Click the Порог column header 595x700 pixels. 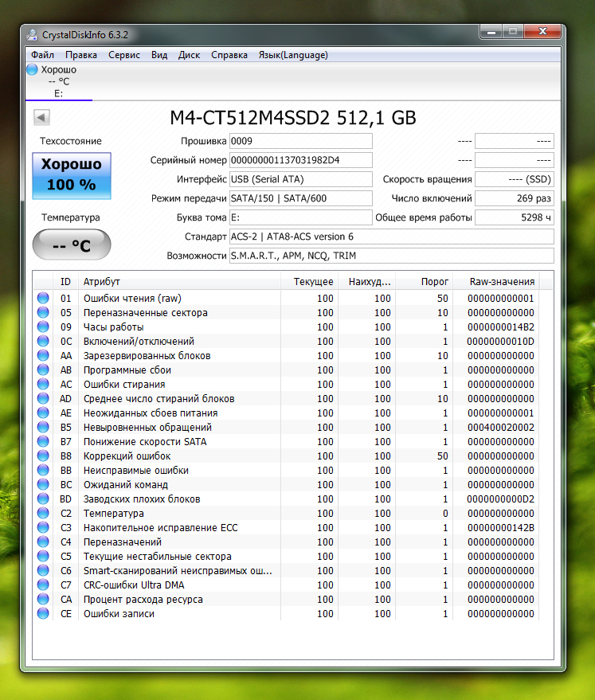424,282
